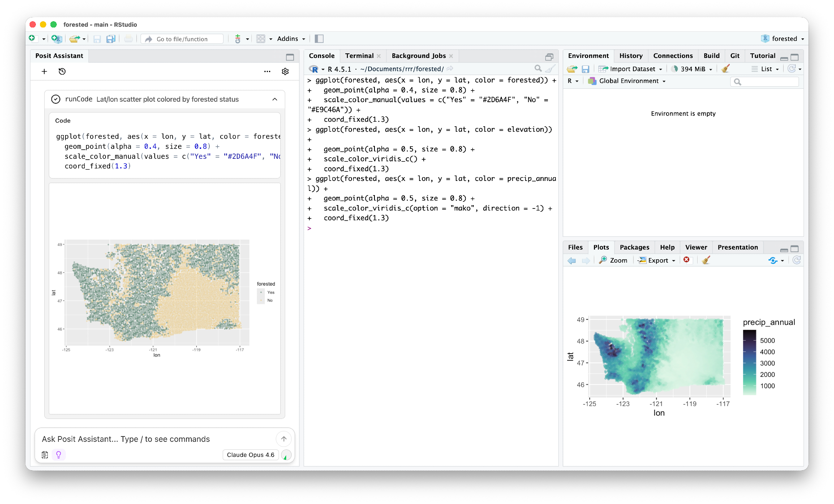834x504 pixels.
Task: Open the Packages tab
Action: pyautogui.click(x=634, y=247)
